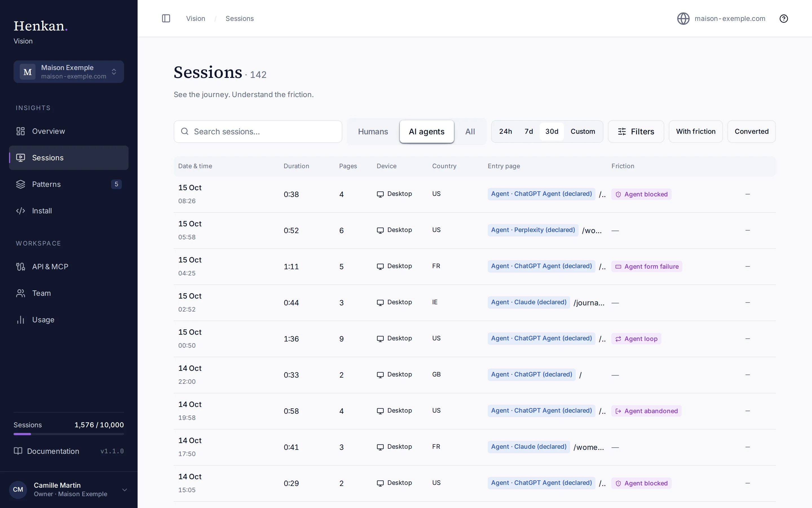Screen dimensions: 812x508
Task: Toggle the With friction filter
Action: tap(696, 131)
